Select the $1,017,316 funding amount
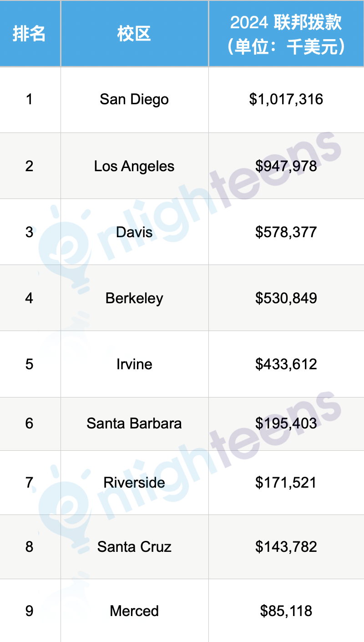Image resolution: width=364 pixels, height=642 pixels. (x=286, y=99)
